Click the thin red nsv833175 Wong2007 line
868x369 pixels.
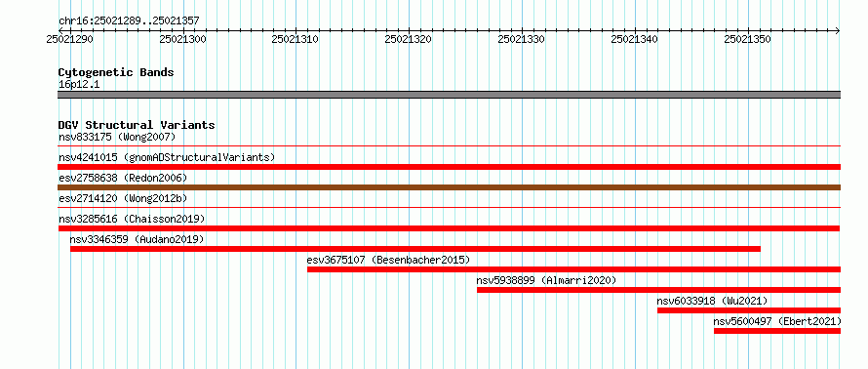coord(449,146)
